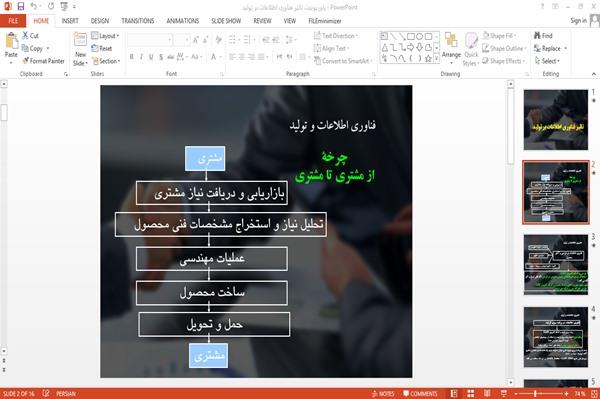Screen dimensions: 600x399
Task: Click the New Slide icon
Action: tap(80, 40)
